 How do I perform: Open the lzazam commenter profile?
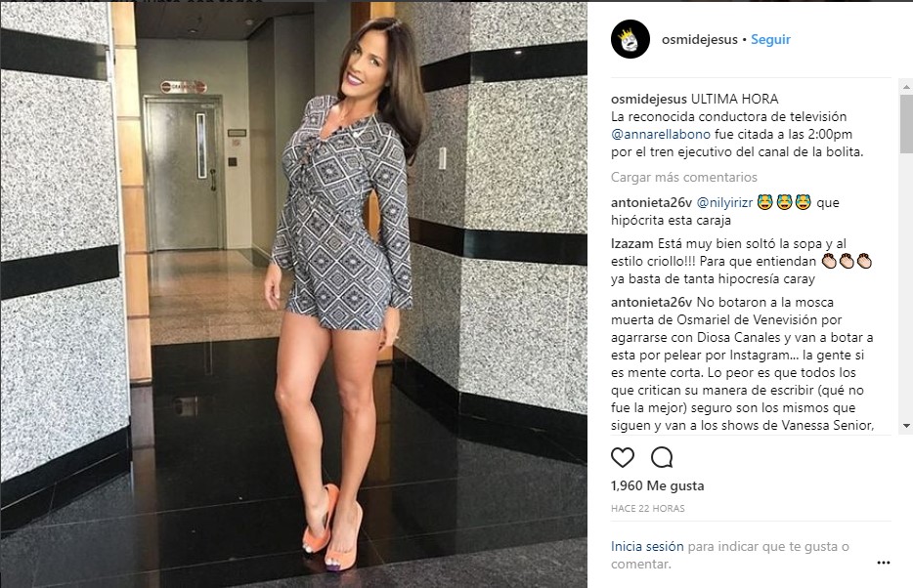click(x=631, y=243)
